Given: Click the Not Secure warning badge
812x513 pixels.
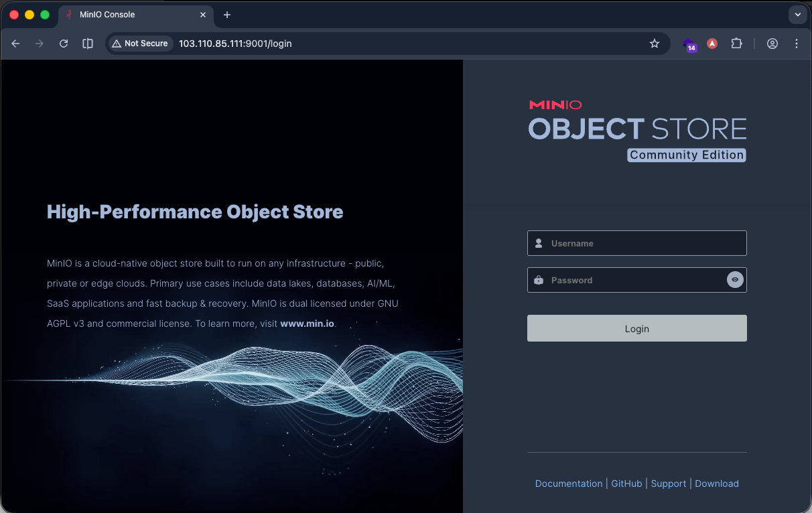Looking at the screenshot, I should click(x=140, y=44).
